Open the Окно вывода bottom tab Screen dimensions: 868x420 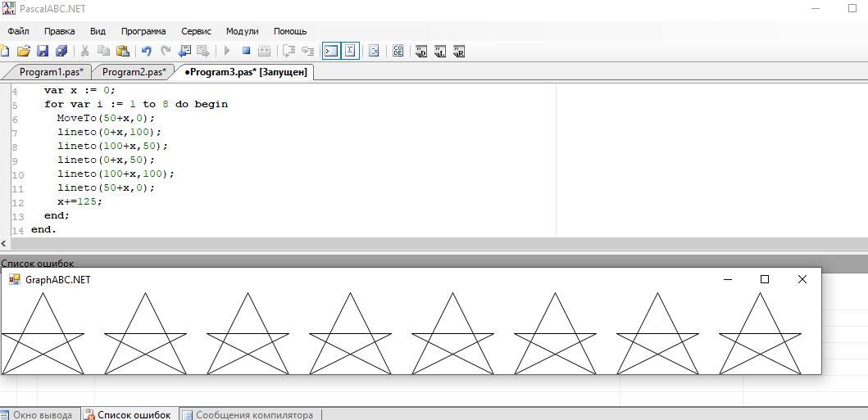39,414
